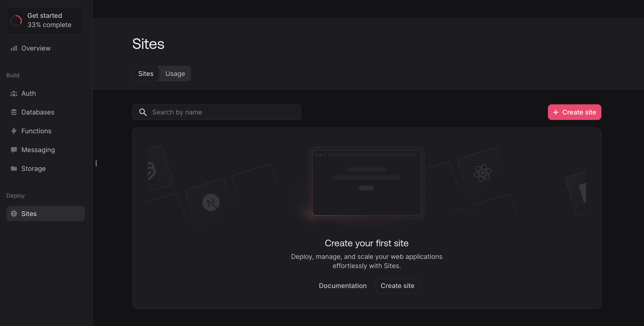Screen dimensions: 644x326
Task: Open the Documentation link
Action: coord(343,285)
